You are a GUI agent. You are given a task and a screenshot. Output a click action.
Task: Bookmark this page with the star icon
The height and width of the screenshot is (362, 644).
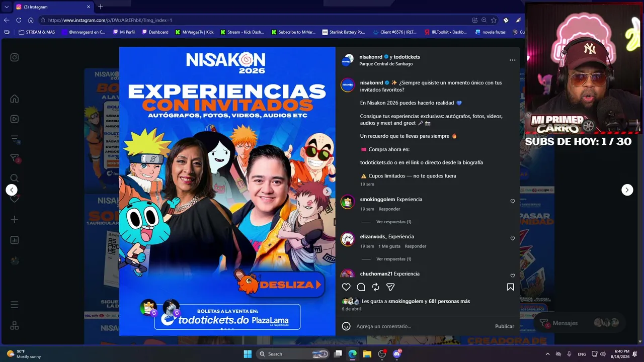[494, 20]
